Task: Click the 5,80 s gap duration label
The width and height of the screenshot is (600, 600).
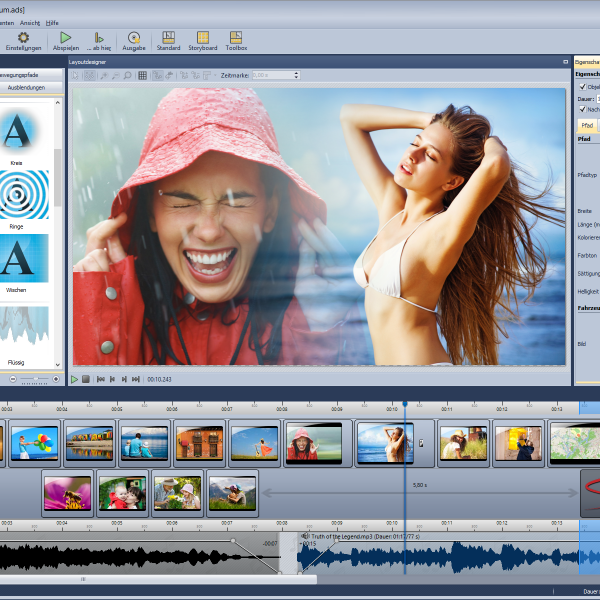Action: [x=420, y=485]
